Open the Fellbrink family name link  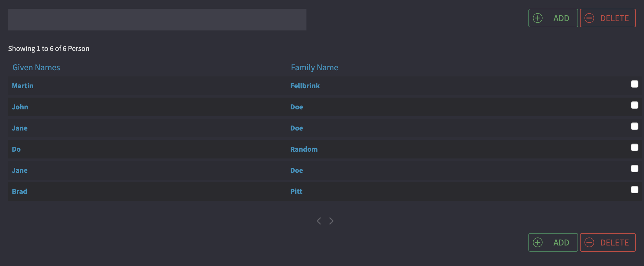pyautogui.click(x=305, y=86)
